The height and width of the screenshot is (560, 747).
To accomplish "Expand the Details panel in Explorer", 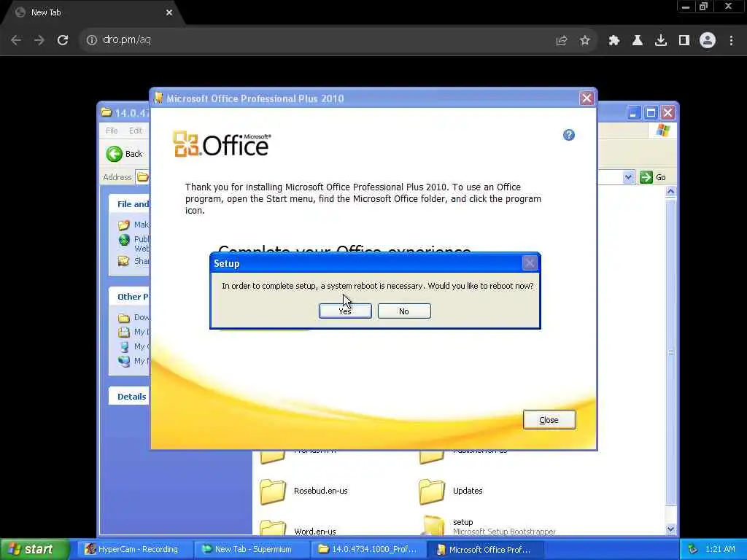I will click(x=128, y=397).
